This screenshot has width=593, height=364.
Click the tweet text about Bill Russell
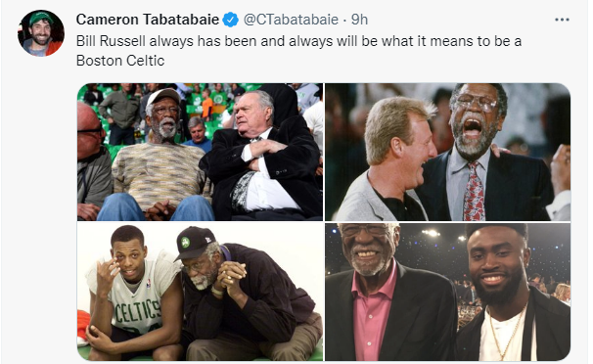pyautogui.click(x=298, y=51)
